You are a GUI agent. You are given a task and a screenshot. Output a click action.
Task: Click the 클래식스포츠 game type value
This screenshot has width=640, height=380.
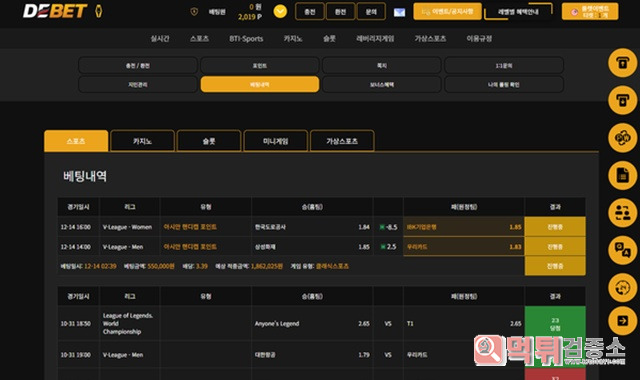(332, 266)
